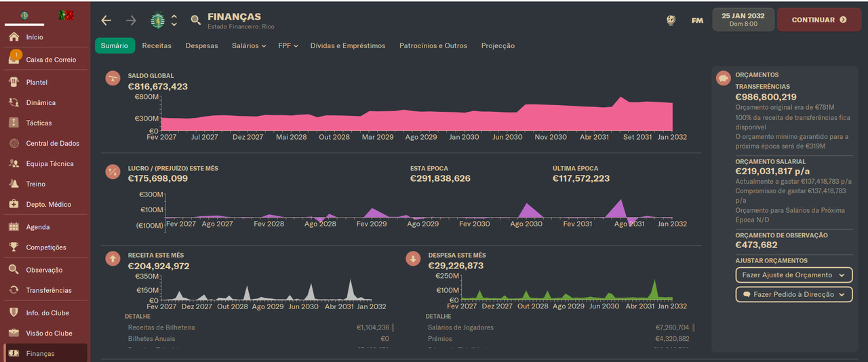Click the Observação magnifier icon in sidebar
The width and height of the screenshot is (868, 362).
tap(14, 270)
